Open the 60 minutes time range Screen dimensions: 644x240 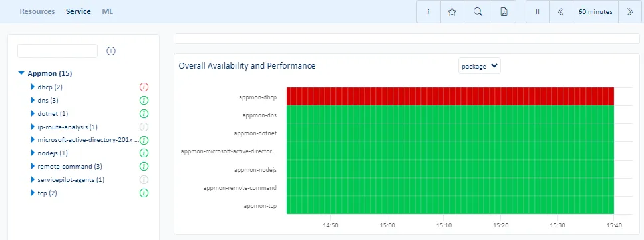[595, 12]
